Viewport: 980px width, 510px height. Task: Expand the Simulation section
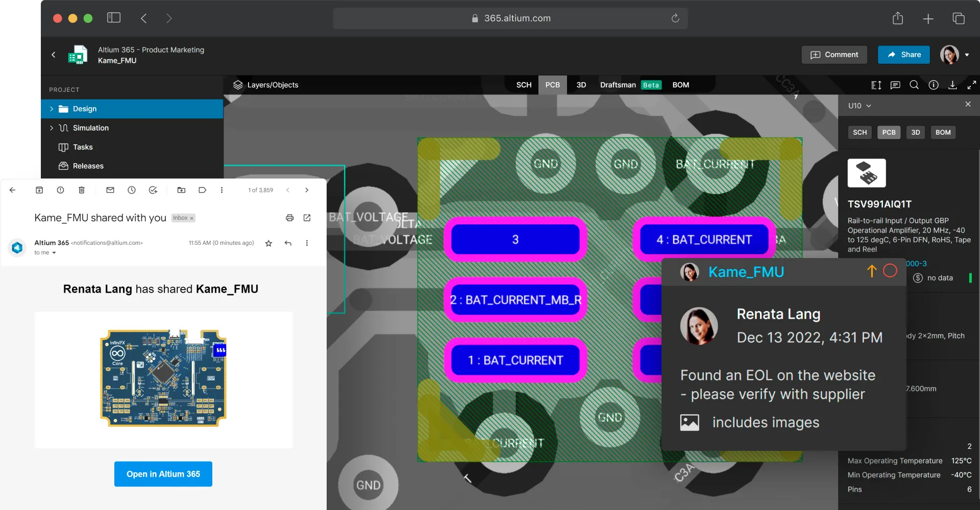51,127
